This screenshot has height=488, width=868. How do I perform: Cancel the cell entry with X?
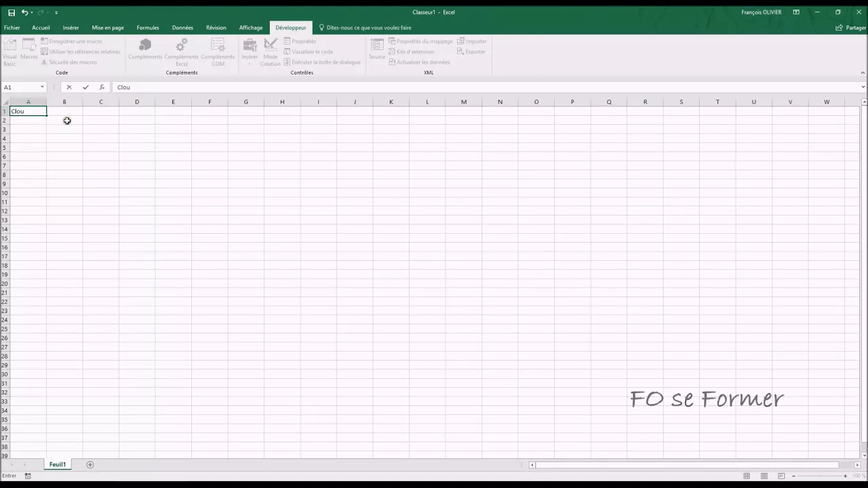(x=69, y=87)
